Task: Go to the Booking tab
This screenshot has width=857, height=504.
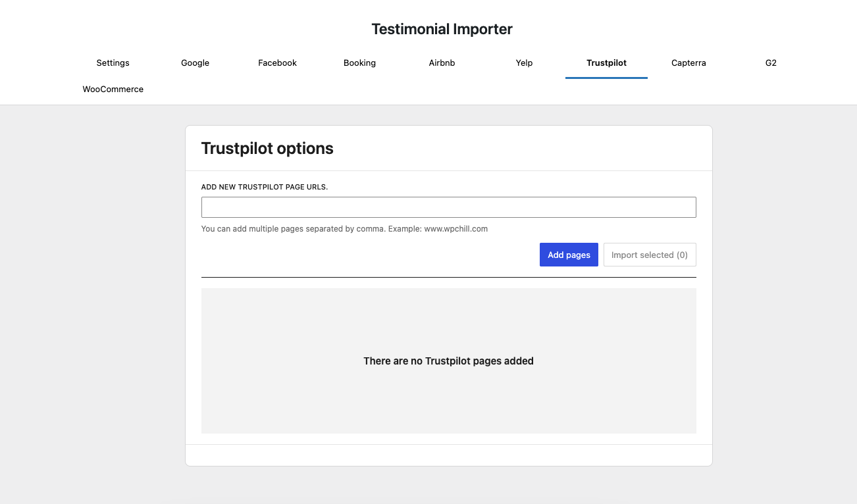Action: 359,63
